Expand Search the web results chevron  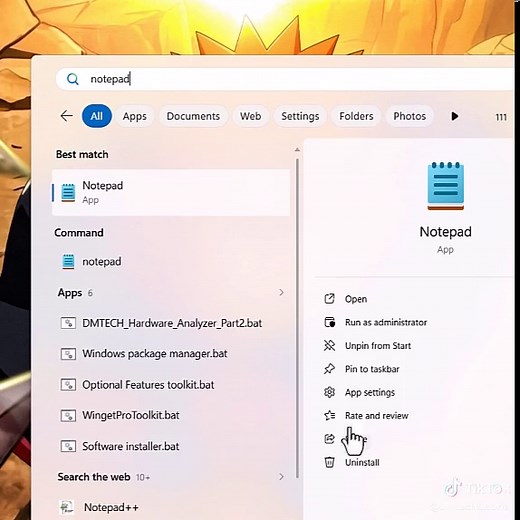[281, 477]
